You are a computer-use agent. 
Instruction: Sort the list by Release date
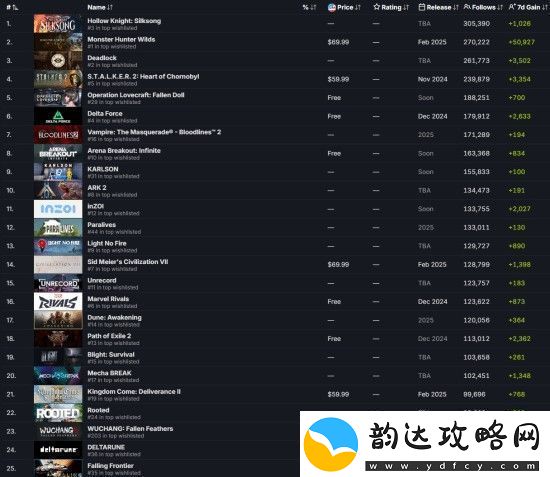tap(438, 7)
